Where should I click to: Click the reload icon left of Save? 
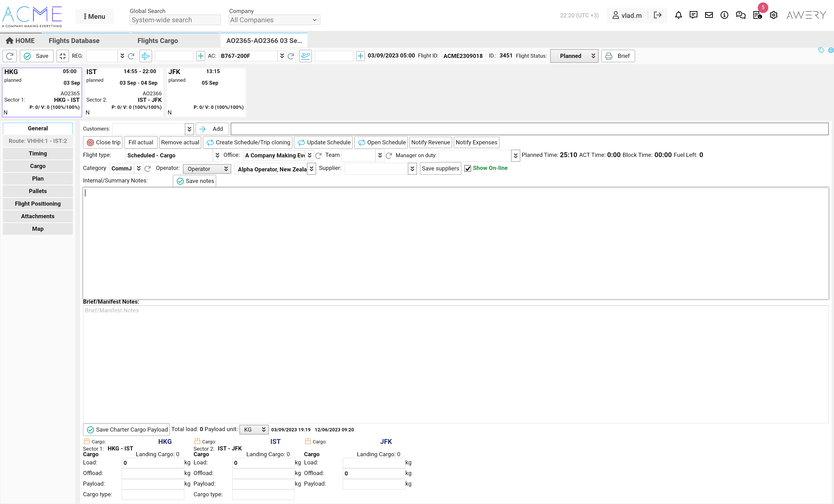10,56
